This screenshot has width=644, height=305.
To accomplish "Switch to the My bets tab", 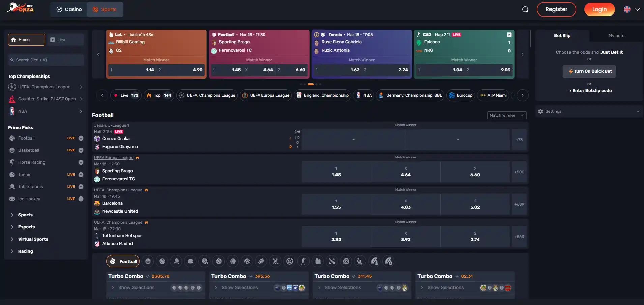I will click(616, 36).
